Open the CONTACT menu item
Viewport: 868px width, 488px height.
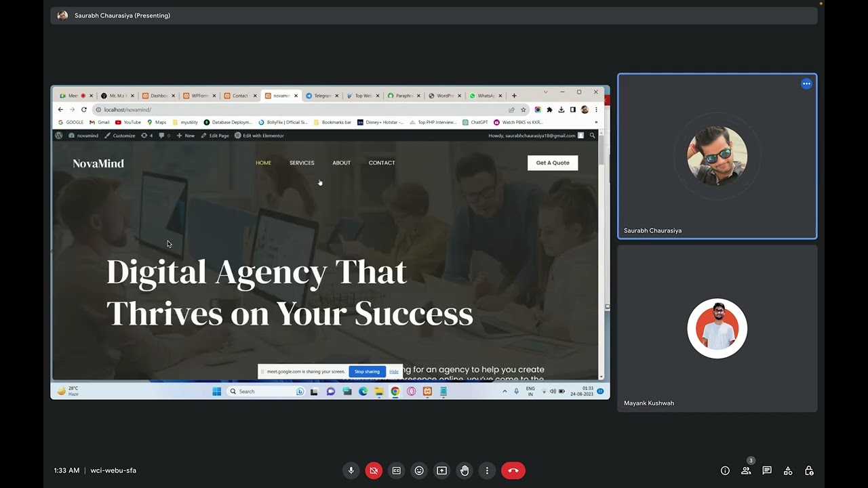382,163
